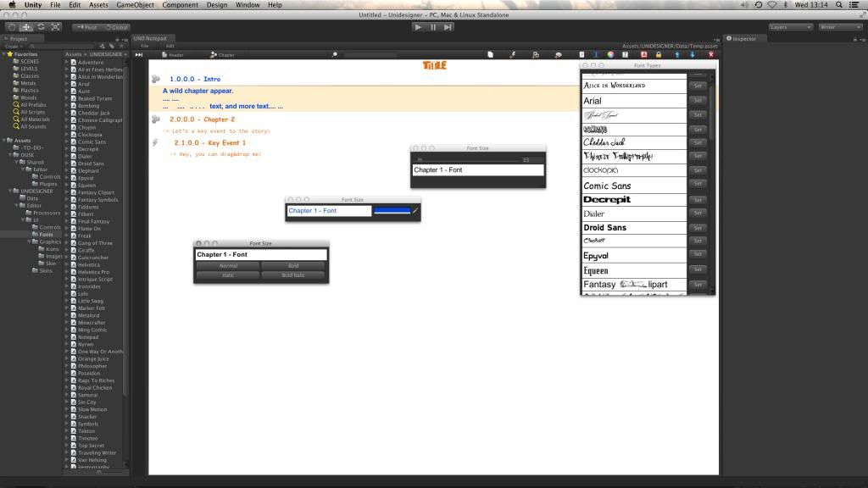
Task: Select the Move transform tool
Action: [x=25, y=27]
